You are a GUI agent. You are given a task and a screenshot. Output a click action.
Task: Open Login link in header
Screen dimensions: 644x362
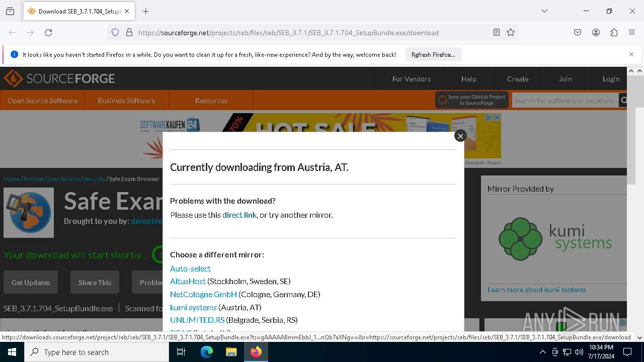tap(611, 79)
